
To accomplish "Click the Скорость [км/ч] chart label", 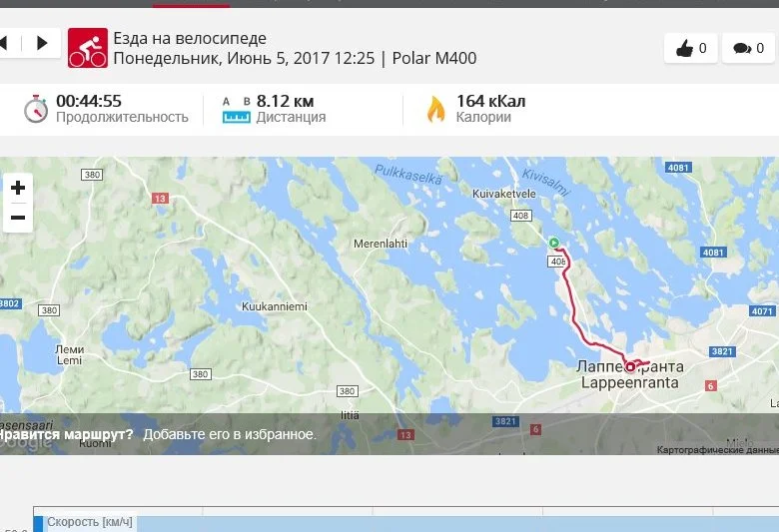I will click(x=90, y=522).
